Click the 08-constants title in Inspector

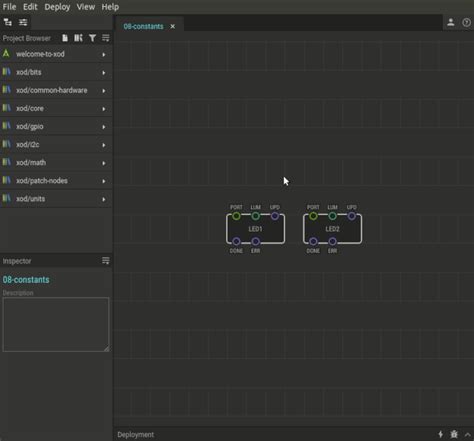pos(26,280)
